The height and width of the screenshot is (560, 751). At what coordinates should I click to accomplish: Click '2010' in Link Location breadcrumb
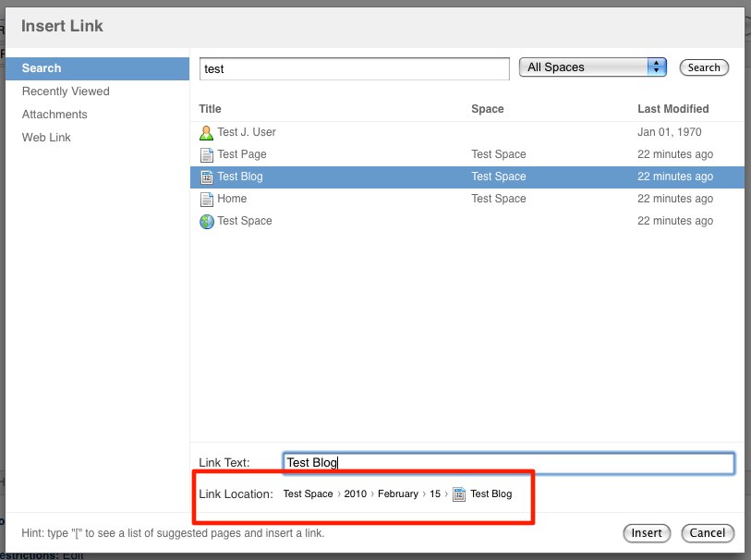tap(355, 493)
